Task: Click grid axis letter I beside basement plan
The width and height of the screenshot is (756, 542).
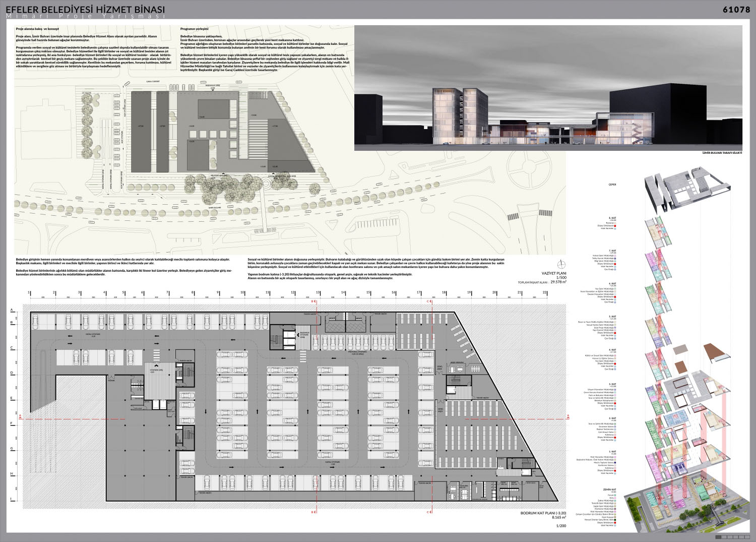Action: tap(11, 499)
